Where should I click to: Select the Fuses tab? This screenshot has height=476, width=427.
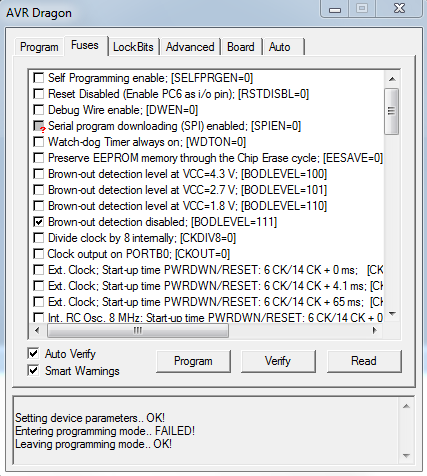(x=85, y=45)
